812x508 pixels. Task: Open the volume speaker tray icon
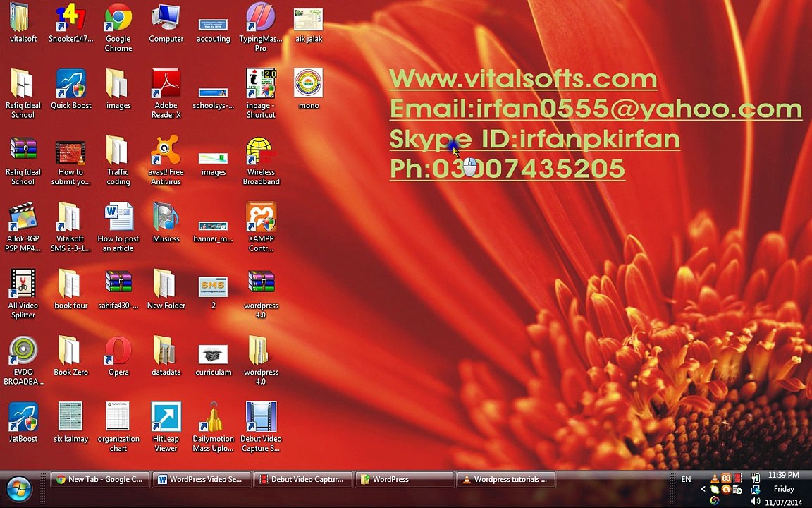click(755, 501)
